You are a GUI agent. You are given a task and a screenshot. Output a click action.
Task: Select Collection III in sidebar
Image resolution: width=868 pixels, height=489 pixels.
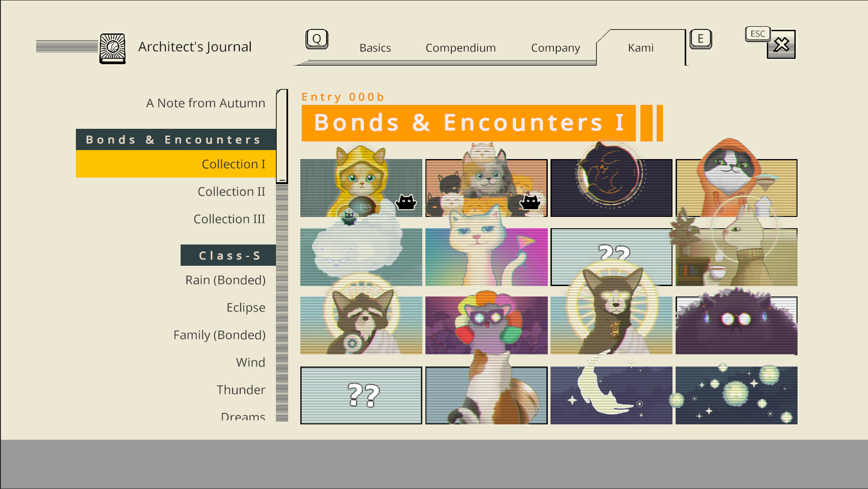click(229, 219)
